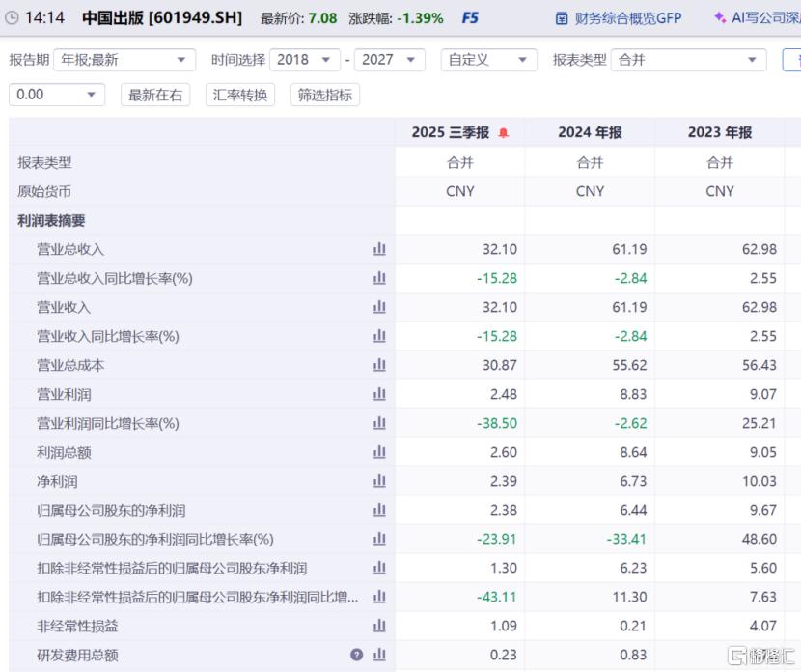Open chart icon for 营业总收入同比增长率(%)
This screenshot has height=672, width=801.
click(379, 278)
